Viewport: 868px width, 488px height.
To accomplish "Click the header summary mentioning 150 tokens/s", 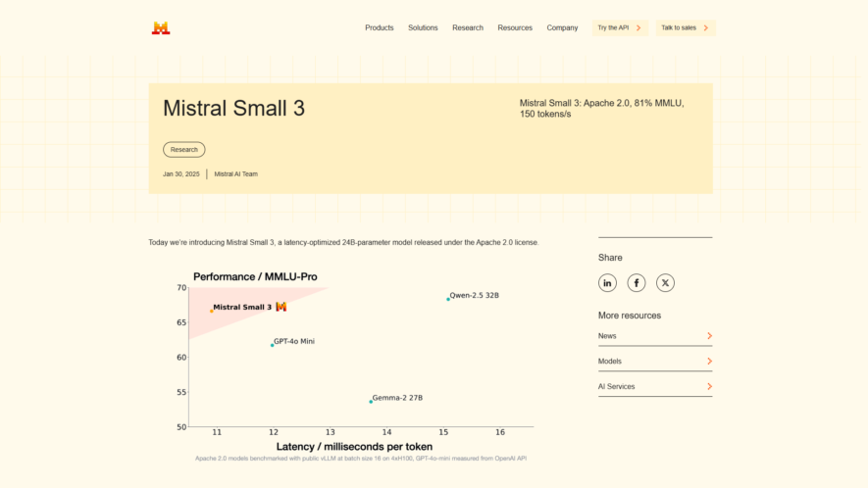I will coord(602,109).
